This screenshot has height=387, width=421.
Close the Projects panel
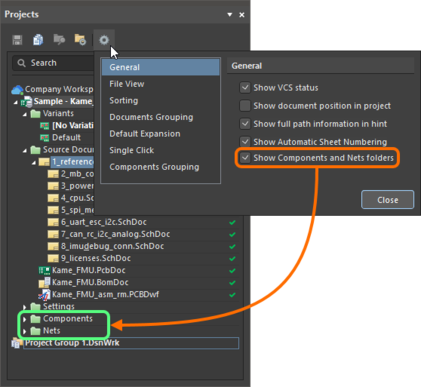pyautogui.click(x=242, y=15)
